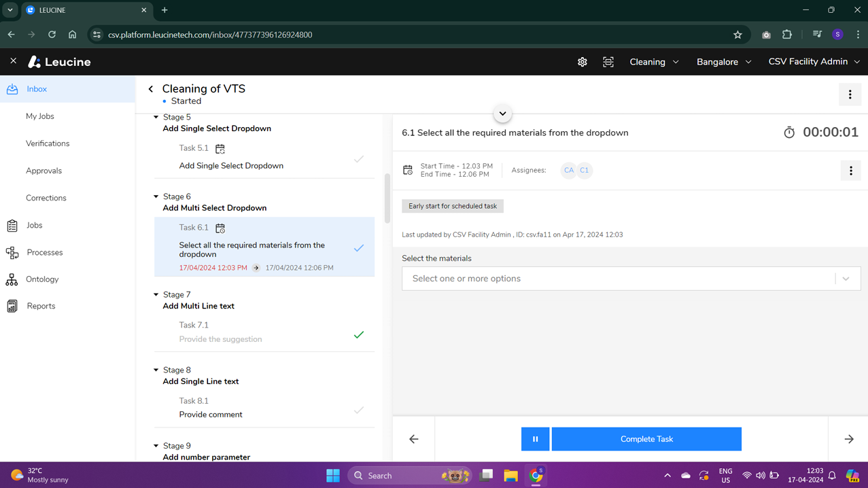This screenshot has width=868, height=488.
Task: Open Chrome from the taskbar
Action: tap(536, 476)
